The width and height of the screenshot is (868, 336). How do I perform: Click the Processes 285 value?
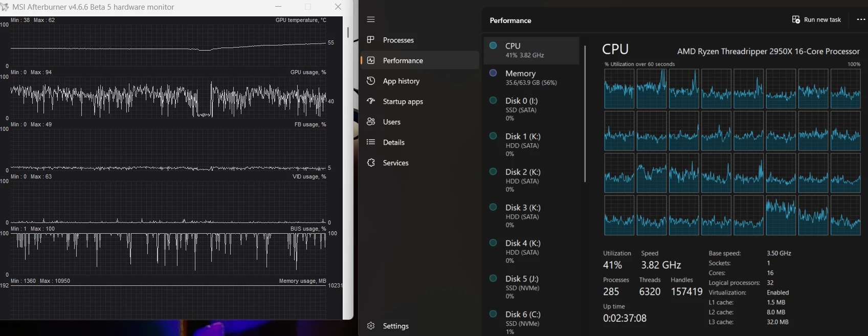pyautogui.click(x=611, y=292)
